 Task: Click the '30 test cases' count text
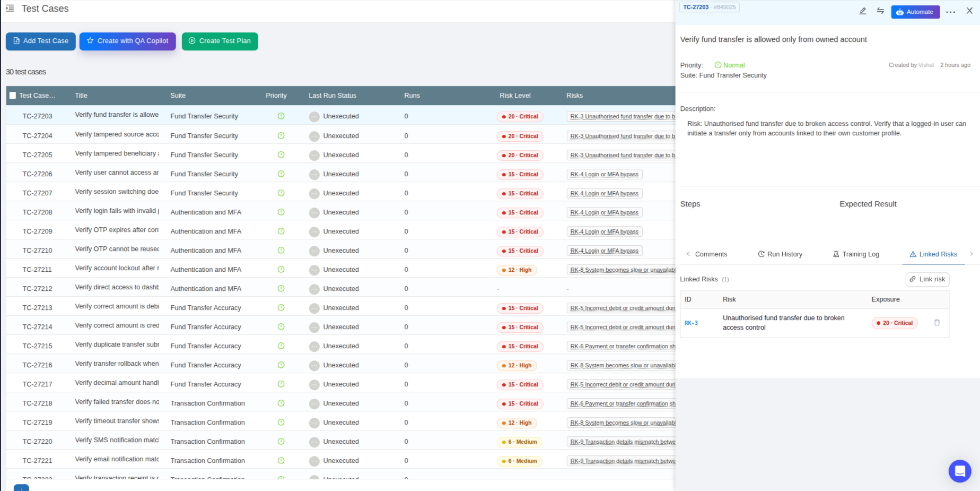point(26,72)
